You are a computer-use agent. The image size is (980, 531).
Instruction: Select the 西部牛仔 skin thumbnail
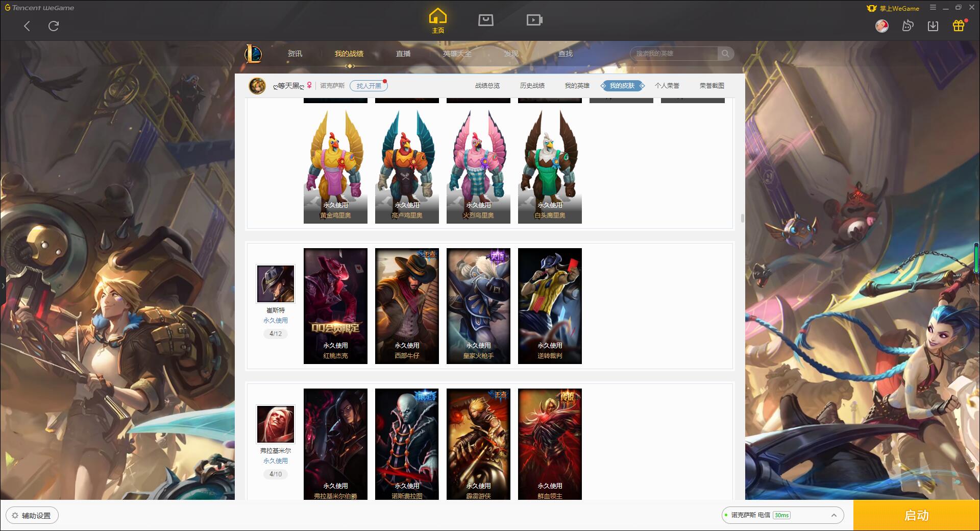407,306
